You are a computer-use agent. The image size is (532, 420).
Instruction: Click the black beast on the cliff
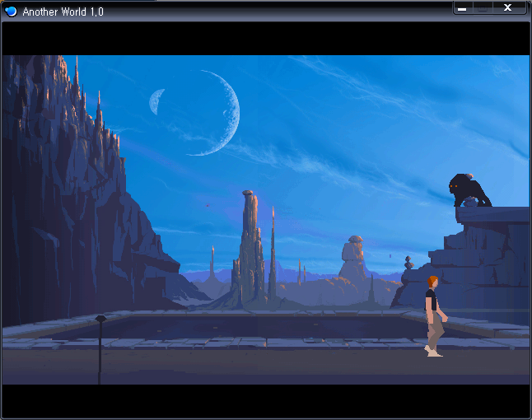coord(469,190)
